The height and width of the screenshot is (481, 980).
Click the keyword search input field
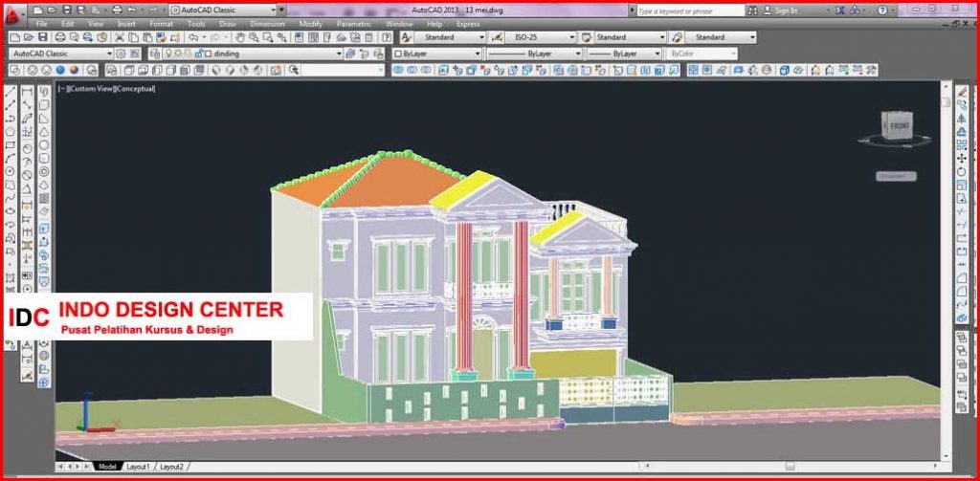pos(690,11)
